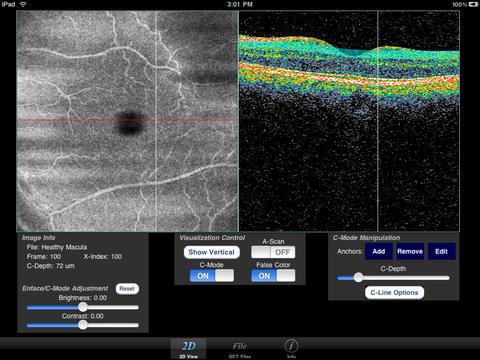Click the Brightness slider handle
This screenshot has height=360, width=480.
[x=83, y=307]
